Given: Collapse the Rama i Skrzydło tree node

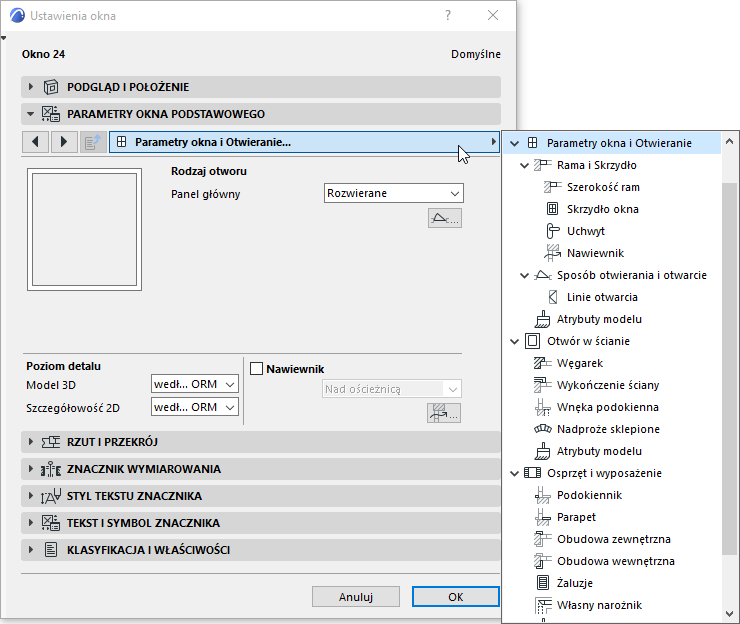Looking at the screenshot, I should point(524,165).
